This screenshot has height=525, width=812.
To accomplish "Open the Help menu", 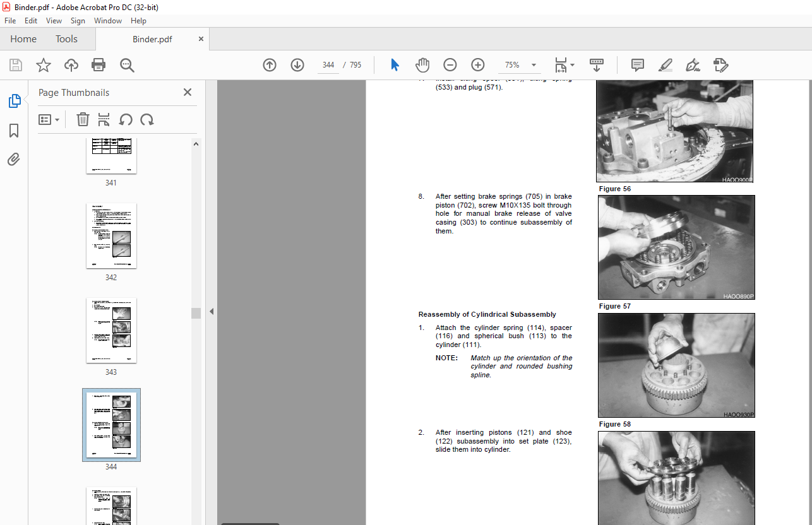I will [138, 21].
